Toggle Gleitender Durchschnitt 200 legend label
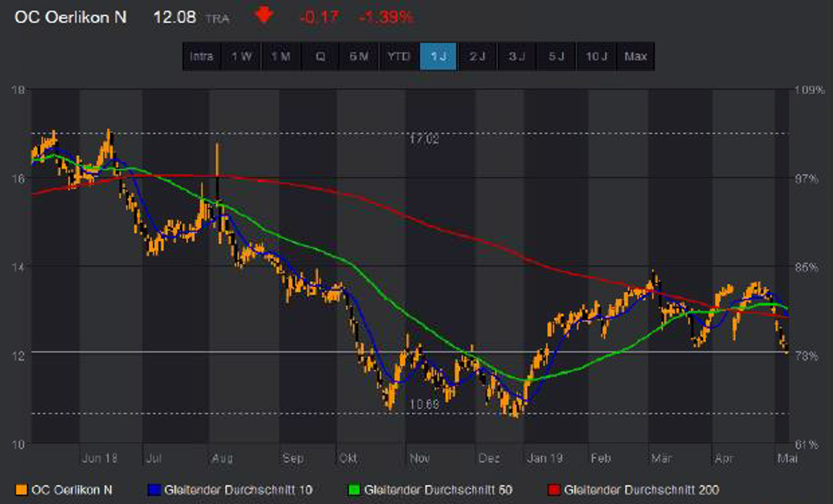Screen dimensions: 833x504 click(x=641, y=490)
